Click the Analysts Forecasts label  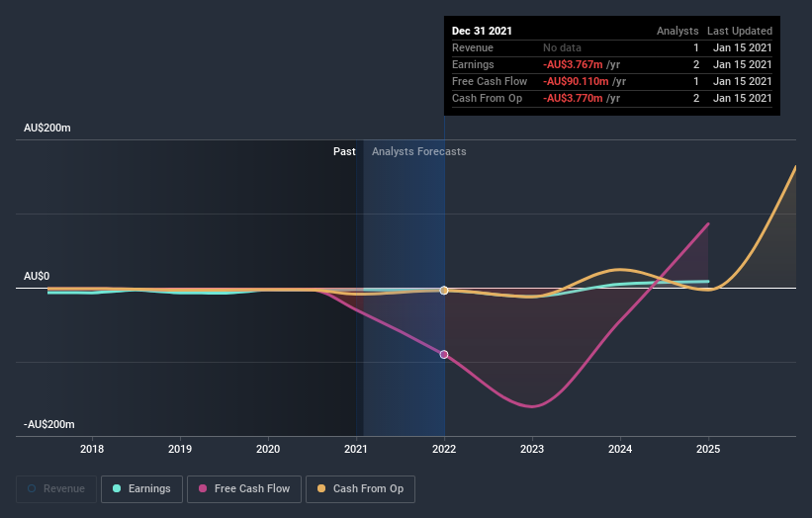coord(419,151)
